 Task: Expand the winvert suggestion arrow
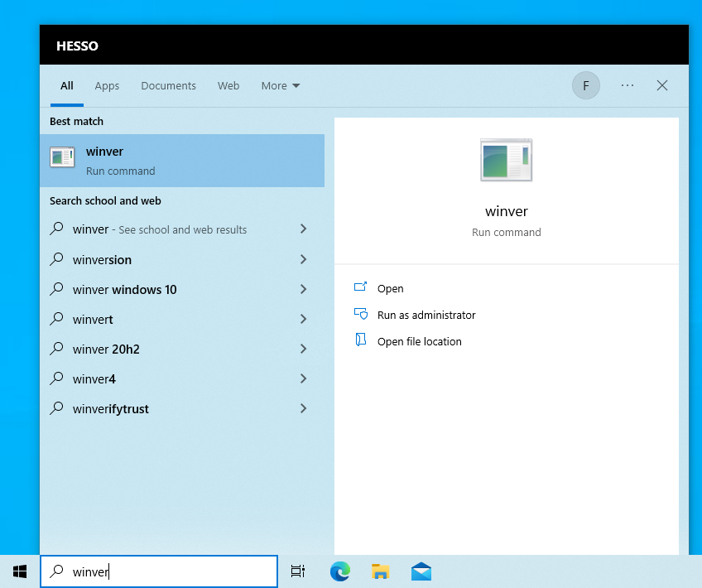coord(304,319)
